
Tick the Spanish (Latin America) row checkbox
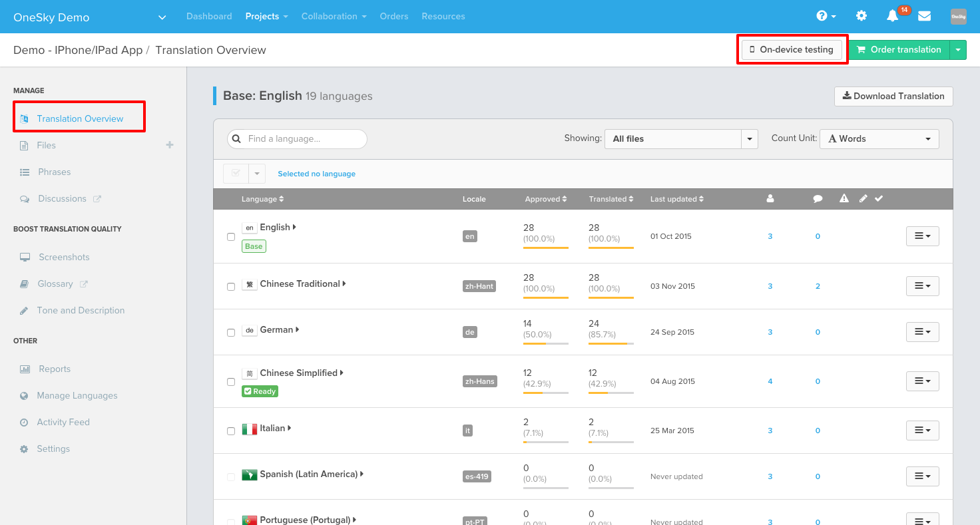pos(231,477)
